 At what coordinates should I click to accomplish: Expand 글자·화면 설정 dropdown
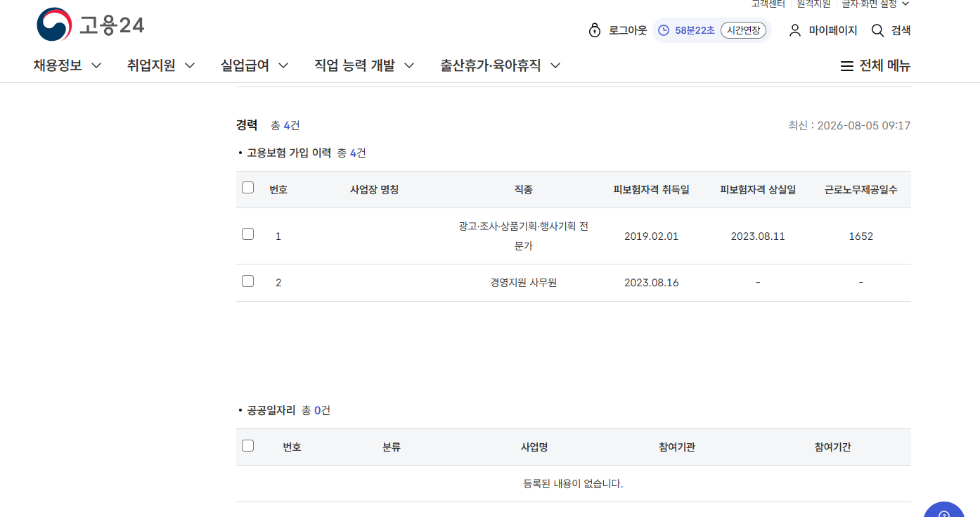point(875,4)
